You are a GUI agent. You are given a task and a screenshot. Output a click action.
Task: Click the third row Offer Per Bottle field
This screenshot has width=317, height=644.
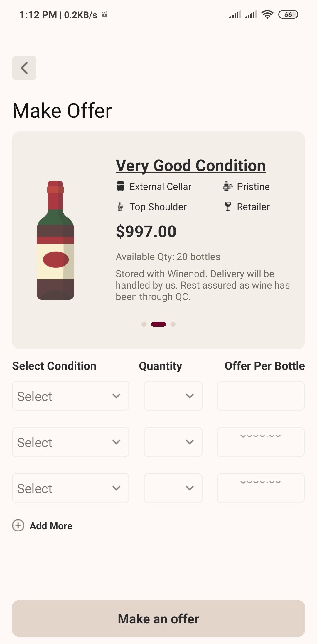pyautogui.click(x=261, y=488)
